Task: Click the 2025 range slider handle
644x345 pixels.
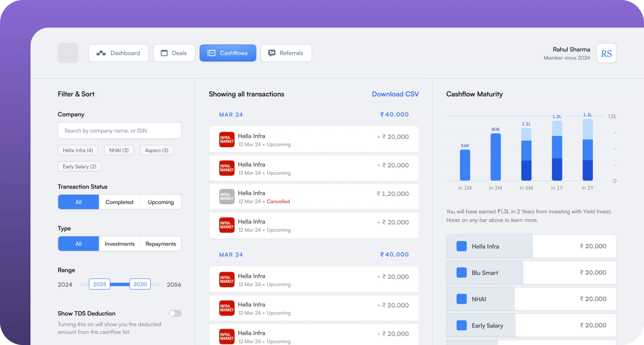Action: click(x=99, y=284)
